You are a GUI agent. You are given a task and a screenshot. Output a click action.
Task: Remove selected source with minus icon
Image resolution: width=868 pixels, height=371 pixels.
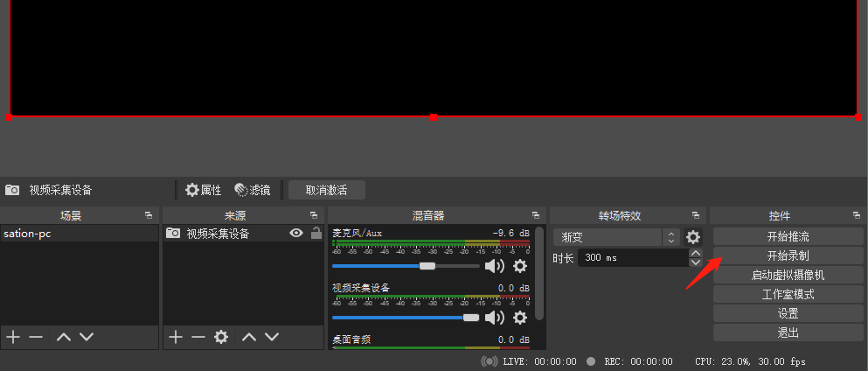tap(198, 337)
